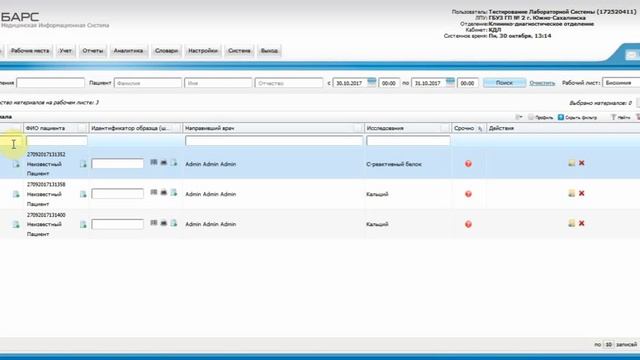Click the Отчество patient input field
640x360 pixels.
[289, 83]
